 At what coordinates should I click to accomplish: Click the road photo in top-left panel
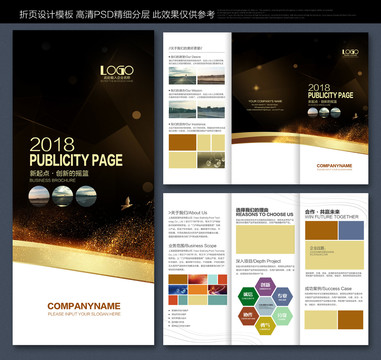pos(182,76)
